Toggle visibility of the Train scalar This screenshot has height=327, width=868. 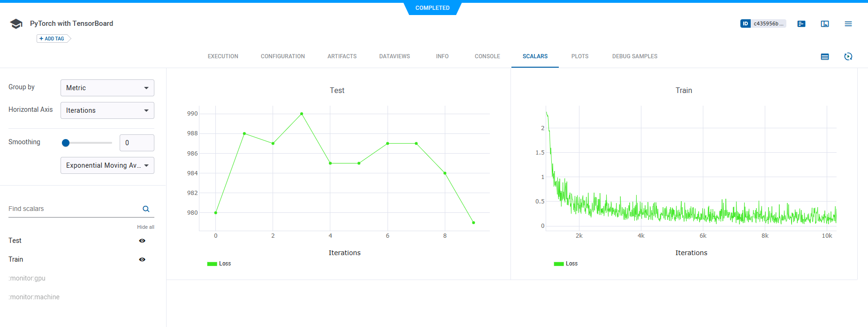(x=142, y=259)
